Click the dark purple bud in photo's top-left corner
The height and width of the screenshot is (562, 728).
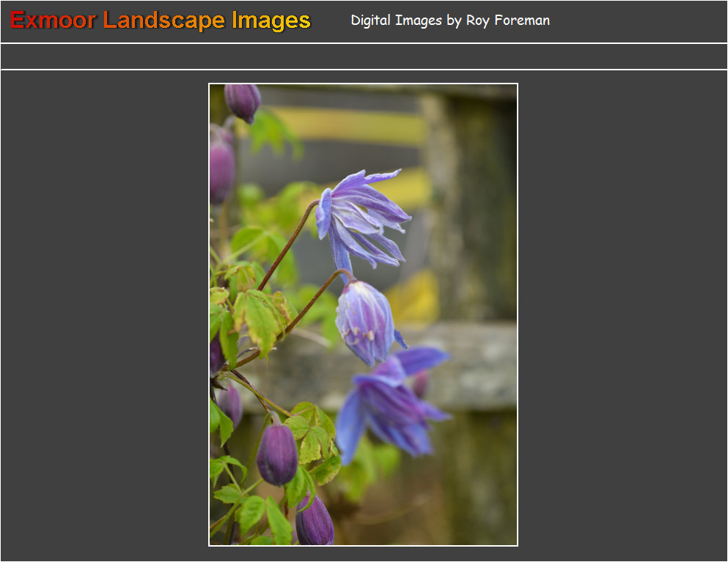point(242,100)
